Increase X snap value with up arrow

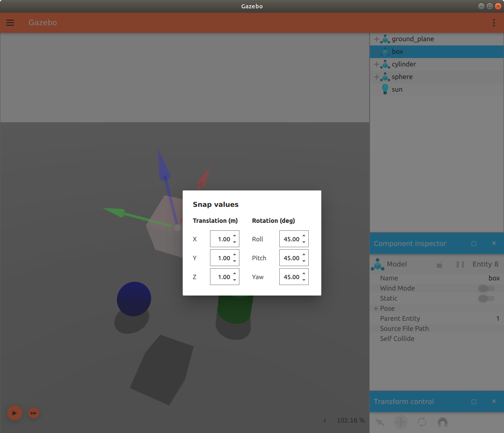235,235
